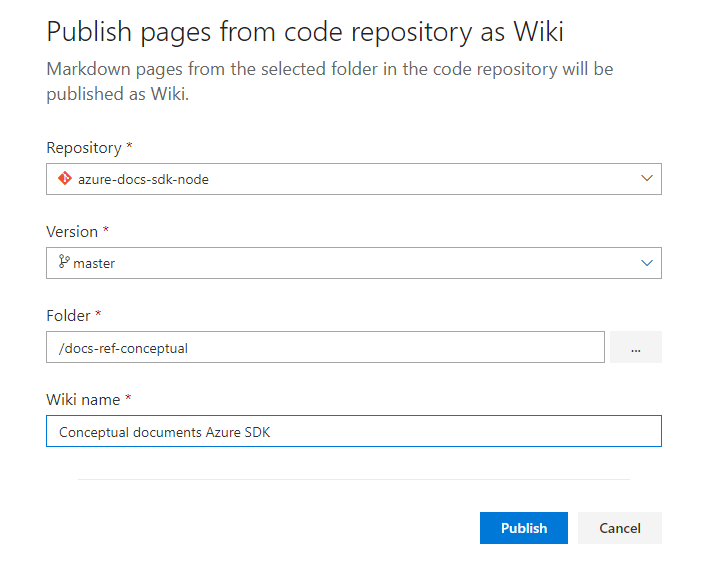Click the red Git repository icon

coord(64,179)
